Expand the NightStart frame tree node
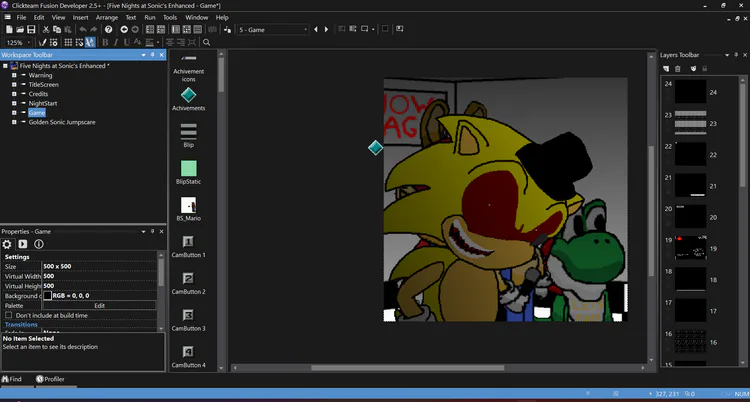750x402 pixels. tap(14, 103)
